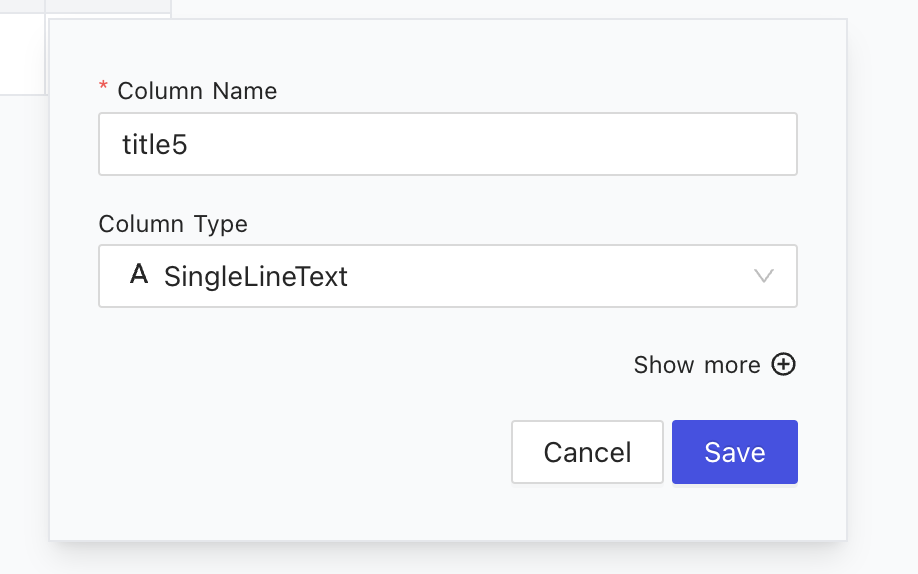Select the SingleLineText value text

tap(256, 276)
